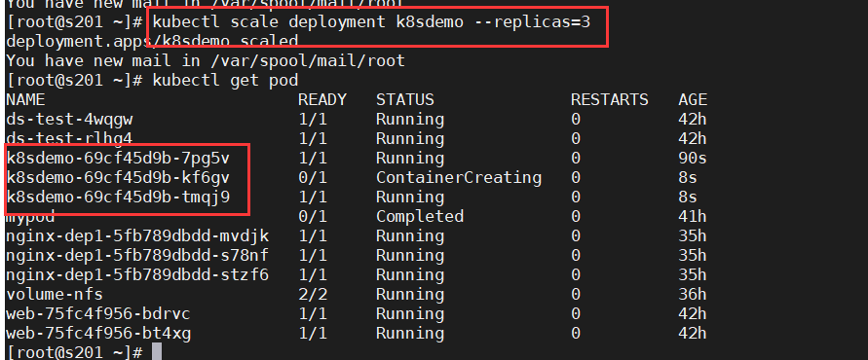
Task: Click the STATUS column header
Action: point(405,100)
